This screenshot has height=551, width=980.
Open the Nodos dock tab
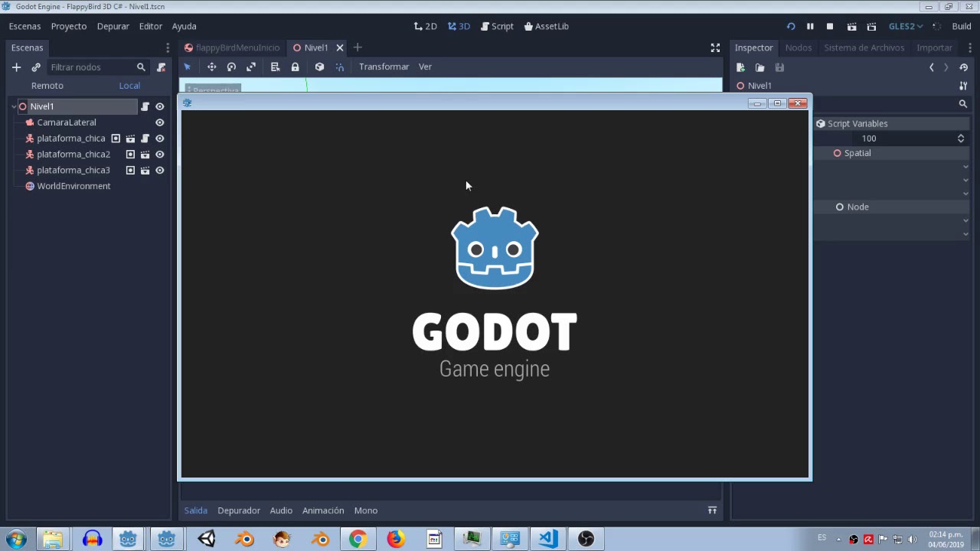[x=799, y=47]
